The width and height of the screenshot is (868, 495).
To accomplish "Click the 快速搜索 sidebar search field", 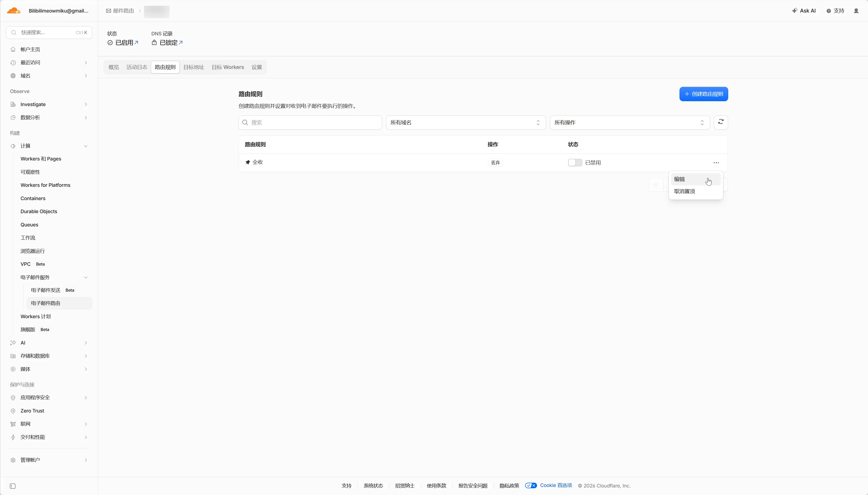I will coord(49,33).
